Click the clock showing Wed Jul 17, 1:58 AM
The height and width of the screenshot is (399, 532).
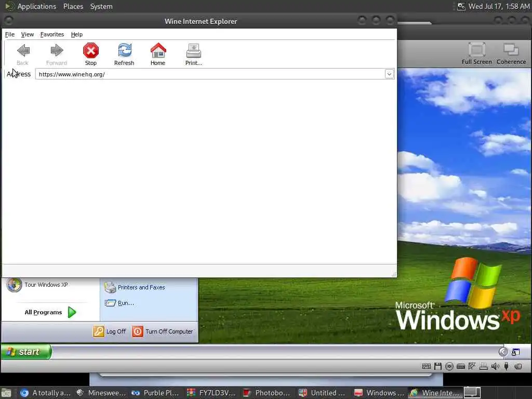coord(499,6)
